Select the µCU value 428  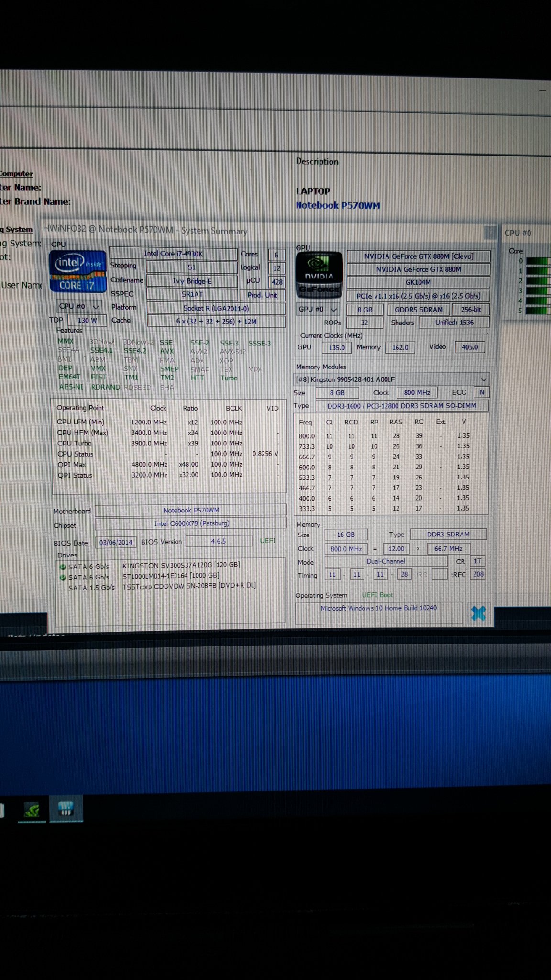(x=277, y=282)
